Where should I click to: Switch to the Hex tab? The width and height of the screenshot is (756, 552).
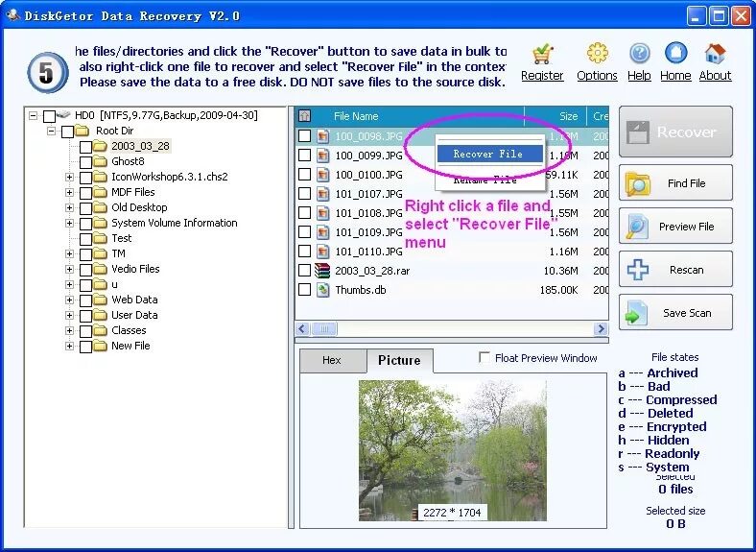tap(332, 361)
